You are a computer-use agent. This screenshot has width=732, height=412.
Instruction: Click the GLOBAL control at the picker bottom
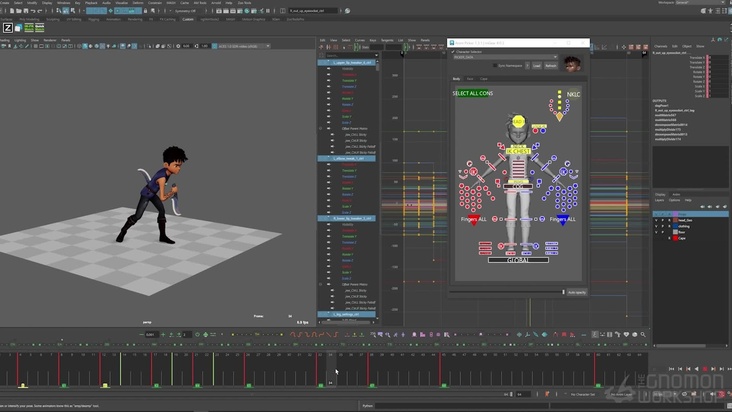tap(517, 261)
